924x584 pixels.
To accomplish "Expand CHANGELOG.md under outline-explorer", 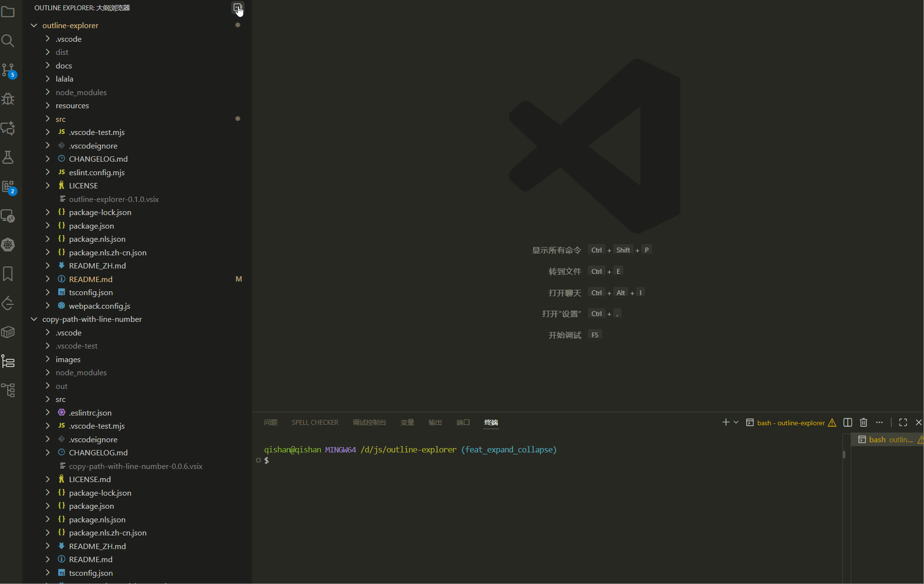I will [x=48, y=159].
